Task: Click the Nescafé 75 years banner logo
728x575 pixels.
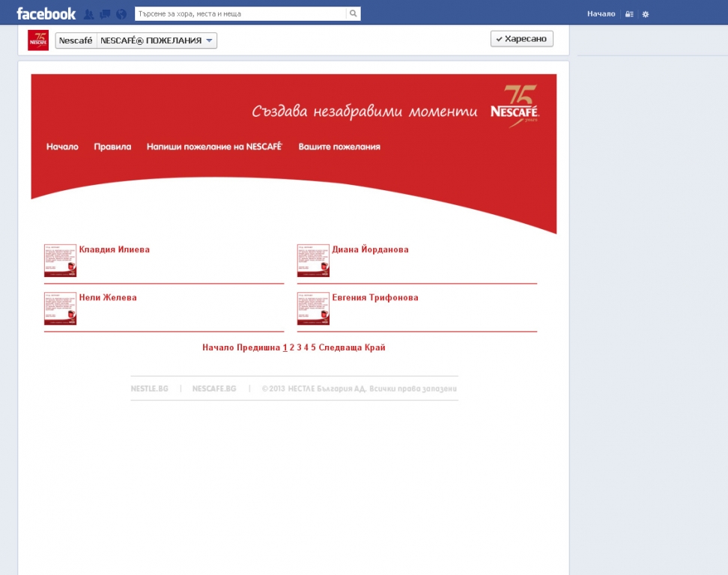Action: click(515, 106)
